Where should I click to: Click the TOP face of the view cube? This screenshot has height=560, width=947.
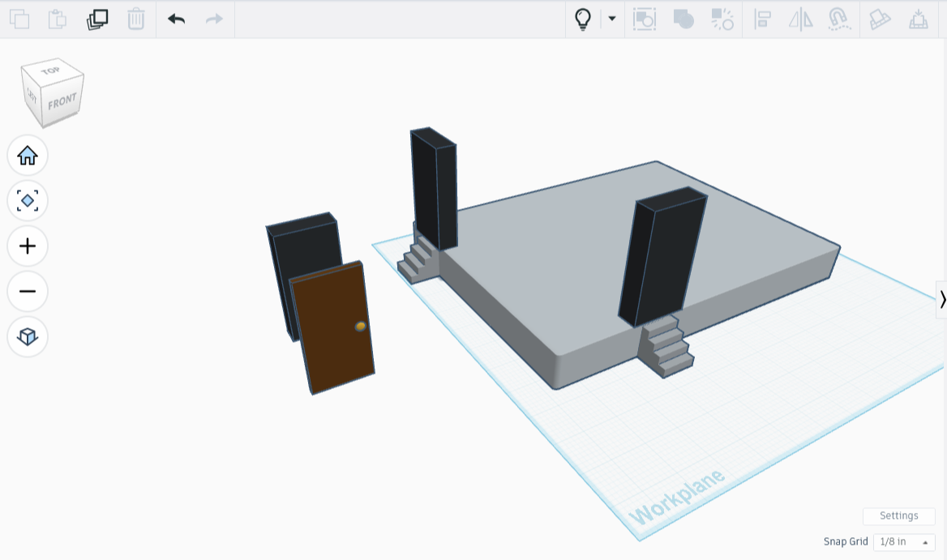click(x=52, y=71)
